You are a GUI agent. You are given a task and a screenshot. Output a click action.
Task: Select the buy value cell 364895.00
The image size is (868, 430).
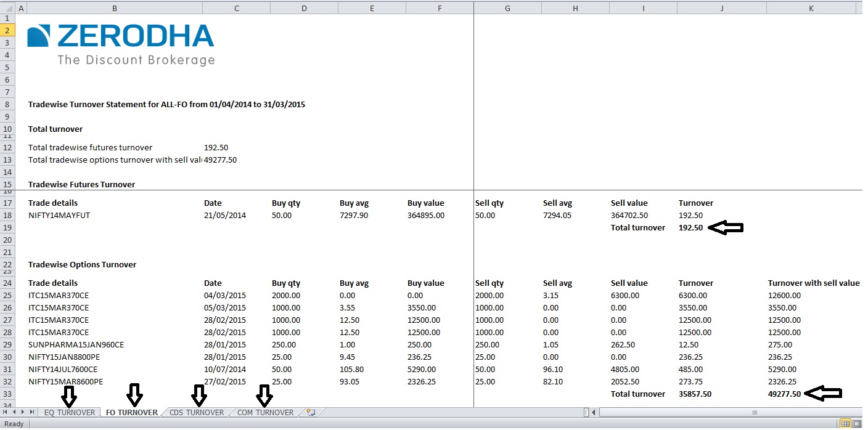pos(425,215)
